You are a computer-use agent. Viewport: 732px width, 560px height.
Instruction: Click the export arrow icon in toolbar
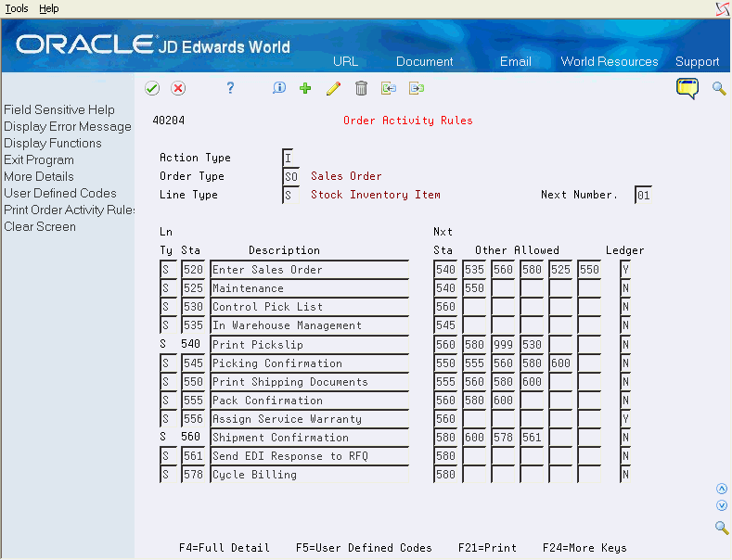pos(417,88)
